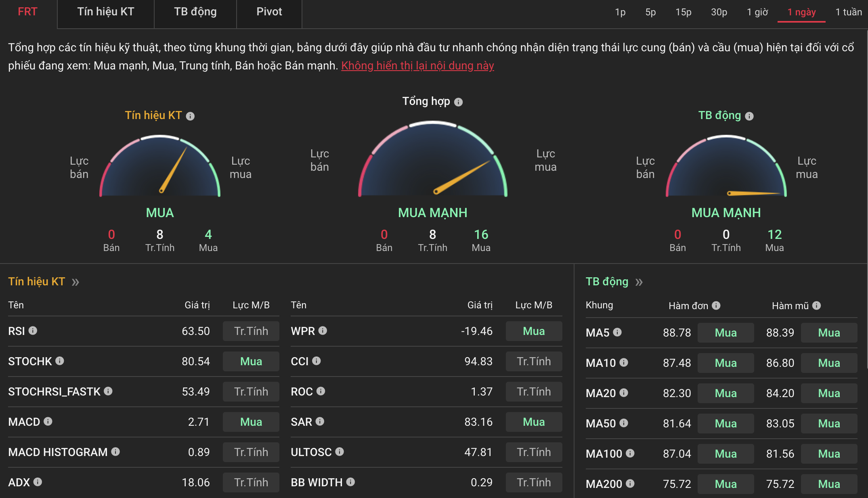Open the Pivot tab
868x498 pixels.
click(x=269, y=12)
